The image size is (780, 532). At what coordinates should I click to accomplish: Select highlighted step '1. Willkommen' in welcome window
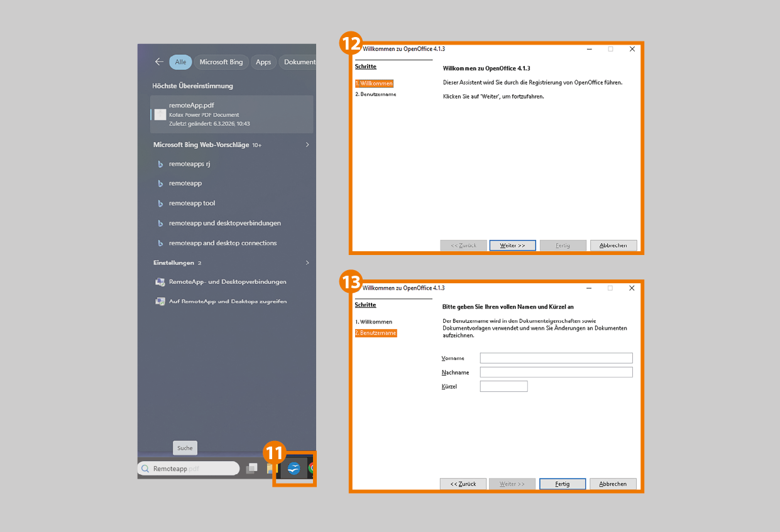point(374,83)
